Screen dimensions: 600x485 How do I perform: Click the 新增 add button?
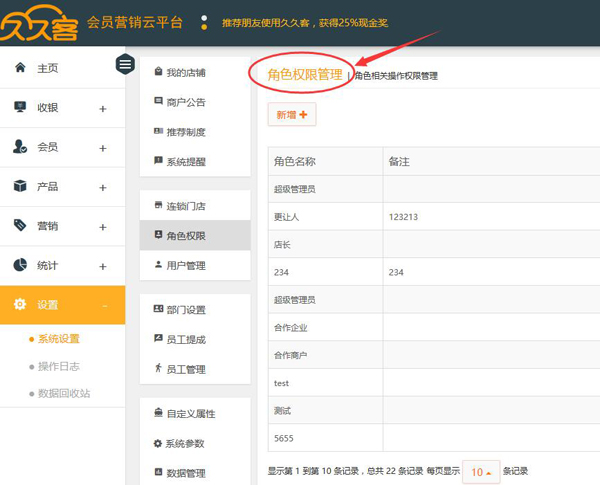click(291, 115)
